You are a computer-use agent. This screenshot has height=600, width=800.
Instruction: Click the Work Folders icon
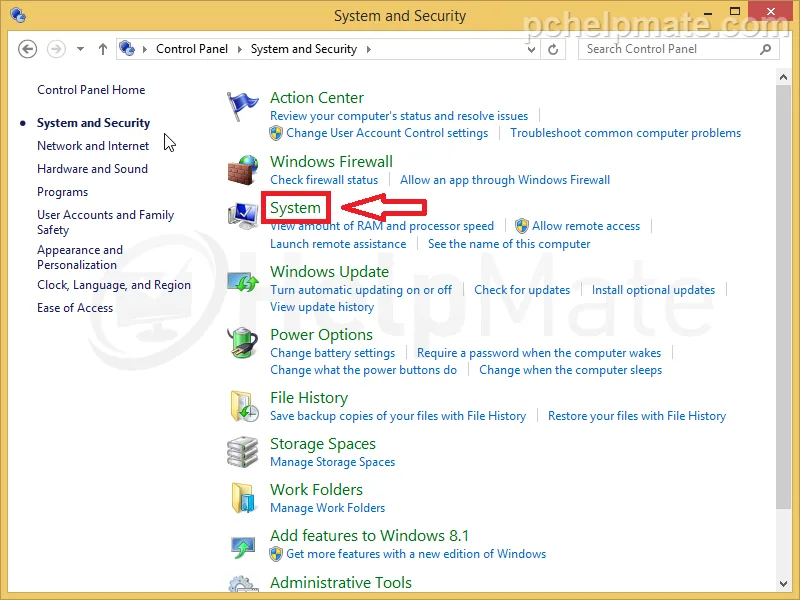(x=243, y=497)
